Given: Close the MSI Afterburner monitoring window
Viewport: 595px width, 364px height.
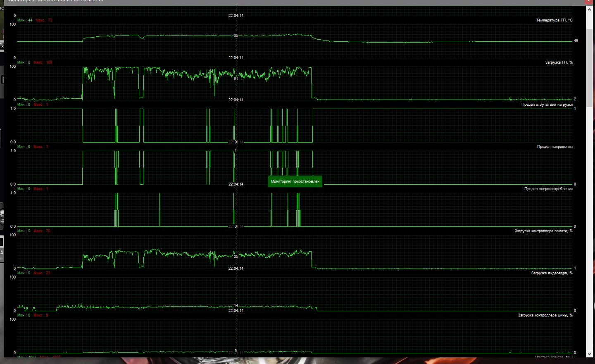Looking at the screenshot, I should pos(589,2).
